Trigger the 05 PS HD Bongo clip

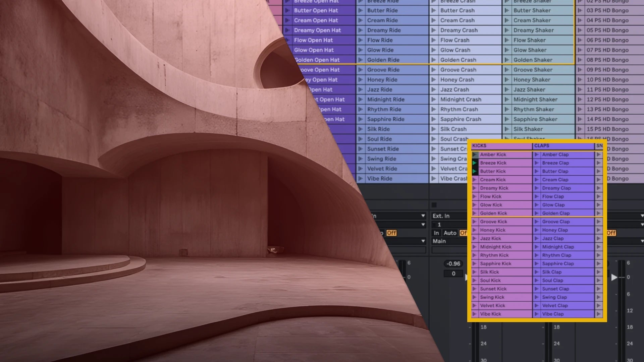coord(580,30)
